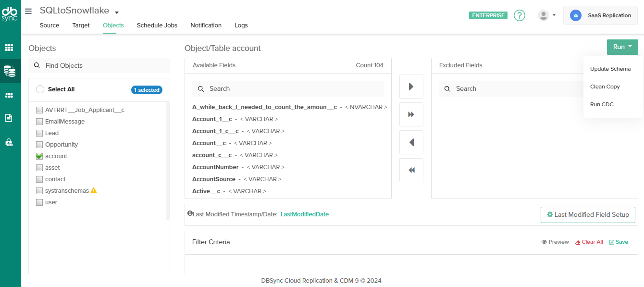Click the search icon in Available Fields

tap(201, 89)
